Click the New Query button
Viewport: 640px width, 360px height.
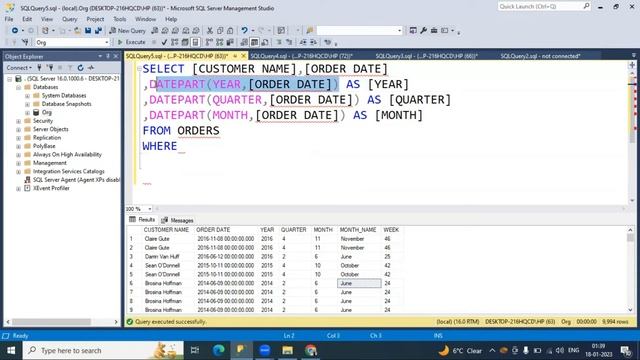(127, 31)
